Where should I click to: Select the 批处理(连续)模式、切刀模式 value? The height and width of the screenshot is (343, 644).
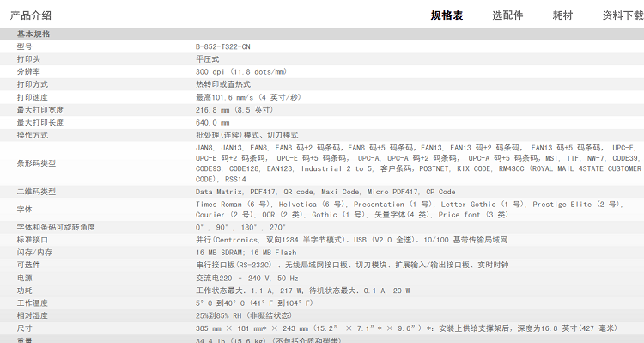pos(246,135)
